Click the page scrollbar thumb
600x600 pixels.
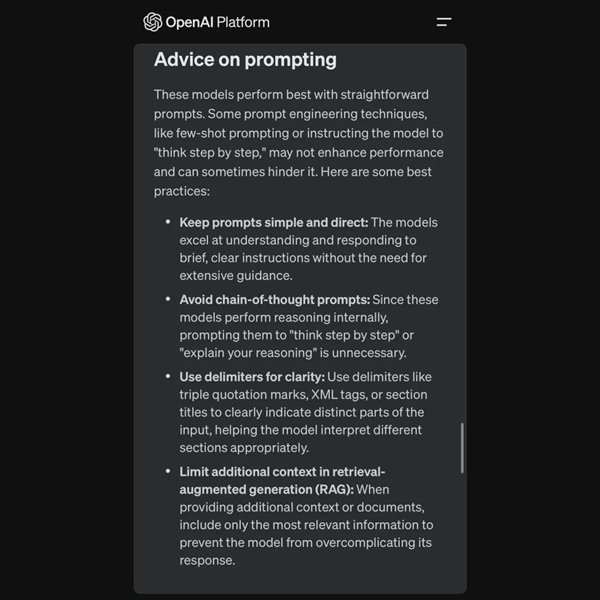click(x=461, y=447)
